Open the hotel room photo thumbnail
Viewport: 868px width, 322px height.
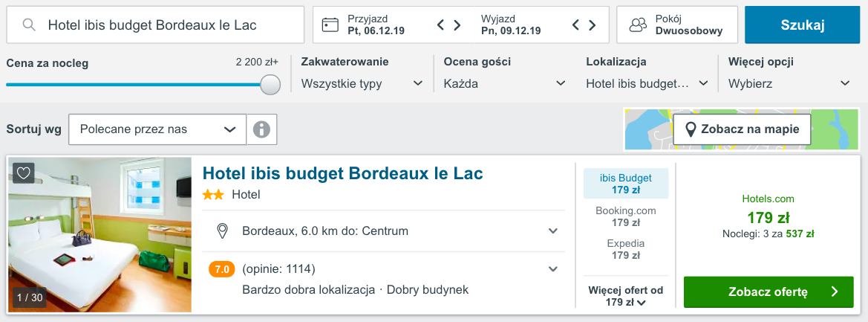100,234
